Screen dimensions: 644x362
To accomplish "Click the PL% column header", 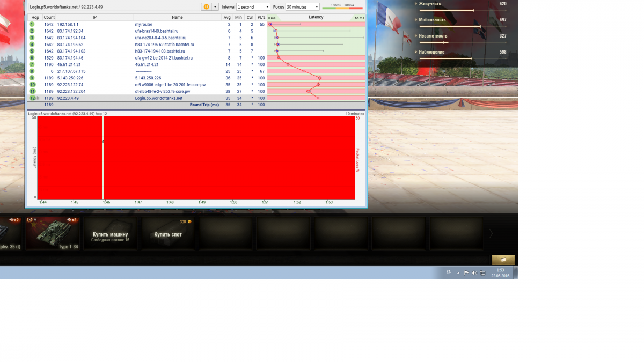I will [x=261, y=18].
